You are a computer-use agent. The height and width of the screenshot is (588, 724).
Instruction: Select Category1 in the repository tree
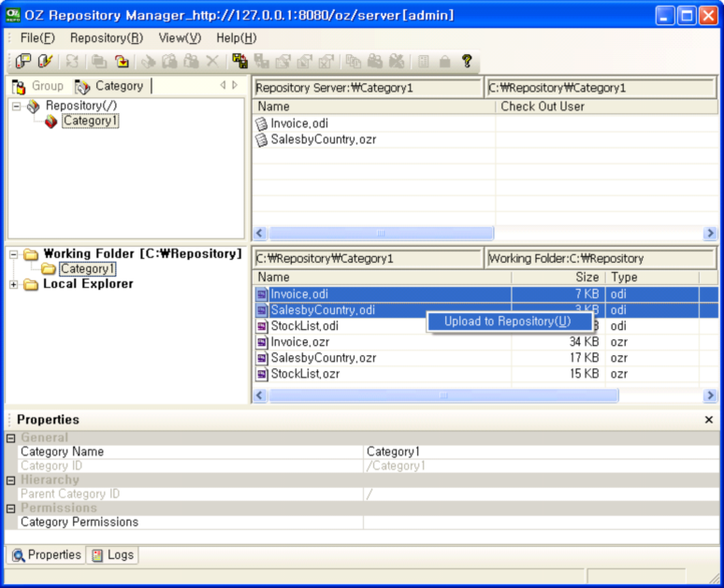[90, 121]
